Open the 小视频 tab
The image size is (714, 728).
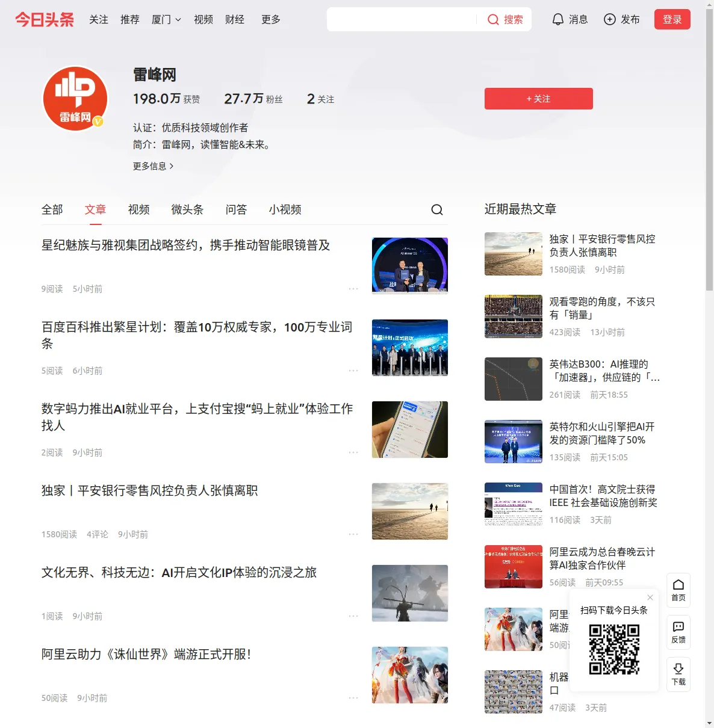pos(285,209)
